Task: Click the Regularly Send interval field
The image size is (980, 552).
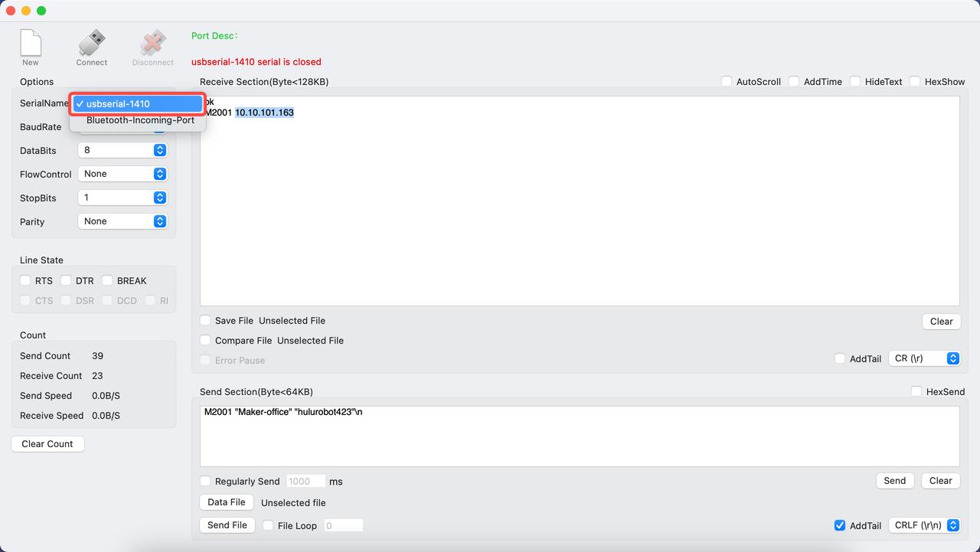Action: click(305, 482)
